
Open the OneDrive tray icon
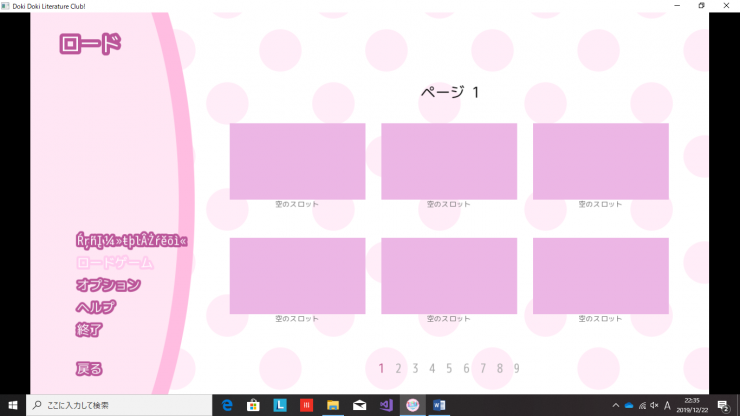(629, 405)
